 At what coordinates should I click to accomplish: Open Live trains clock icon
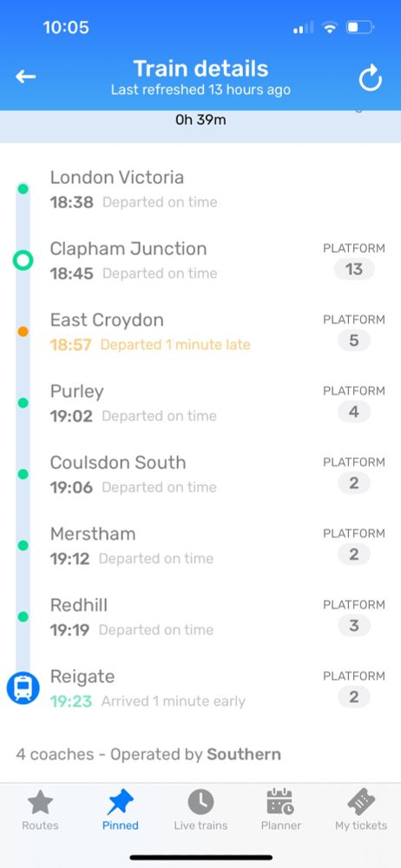200,802
